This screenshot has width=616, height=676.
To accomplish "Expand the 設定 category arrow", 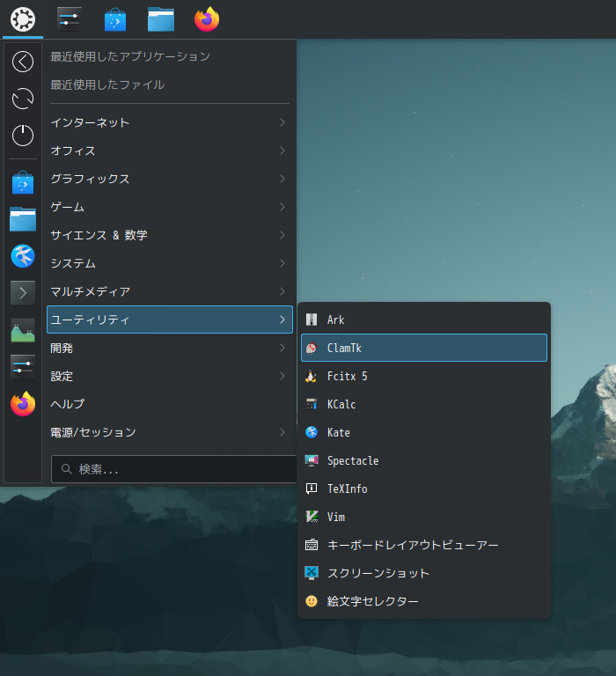I will pos(282,376).
